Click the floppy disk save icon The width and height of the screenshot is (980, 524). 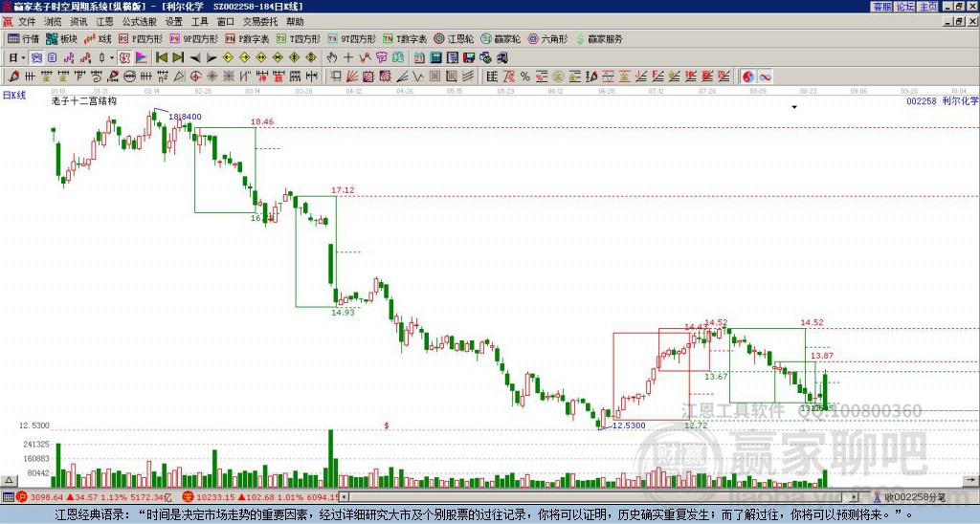tap(469, 58)
